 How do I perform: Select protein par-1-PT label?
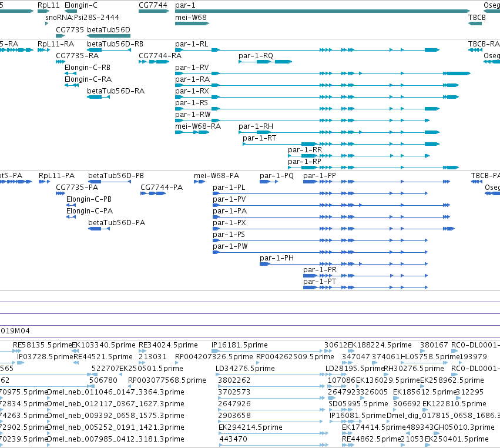click(320, 282)
